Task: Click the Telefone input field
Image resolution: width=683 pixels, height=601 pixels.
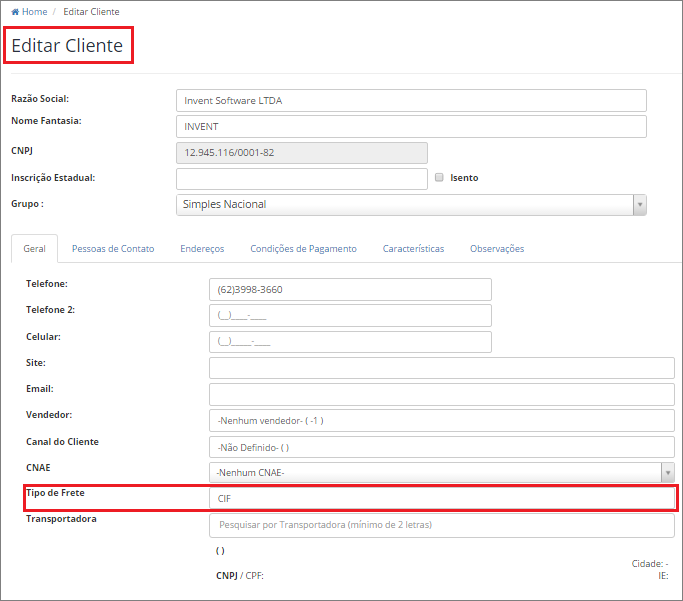Action: point(350,290)
